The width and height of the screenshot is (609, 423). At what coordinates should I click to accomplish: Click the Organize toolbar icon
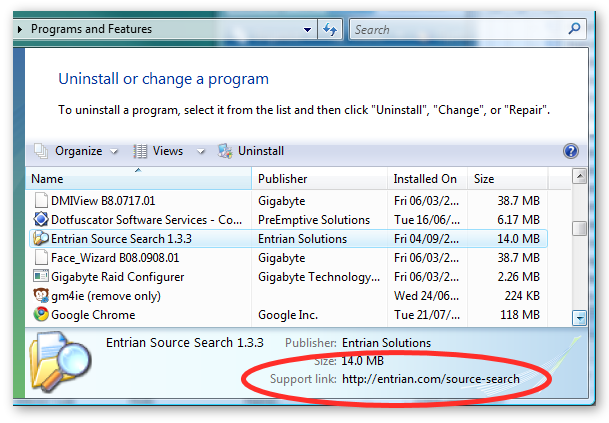pyautogui.click(x=41, y=151)
